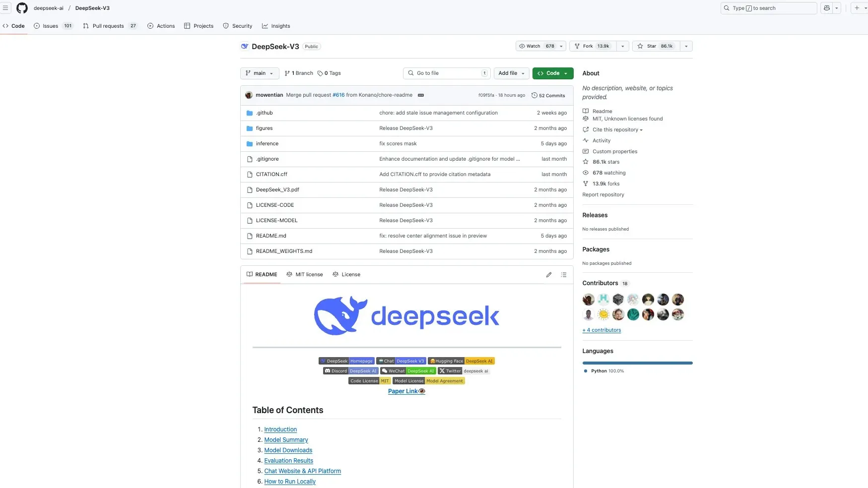Click the GitHub logo in the header

tap(22, 8)
